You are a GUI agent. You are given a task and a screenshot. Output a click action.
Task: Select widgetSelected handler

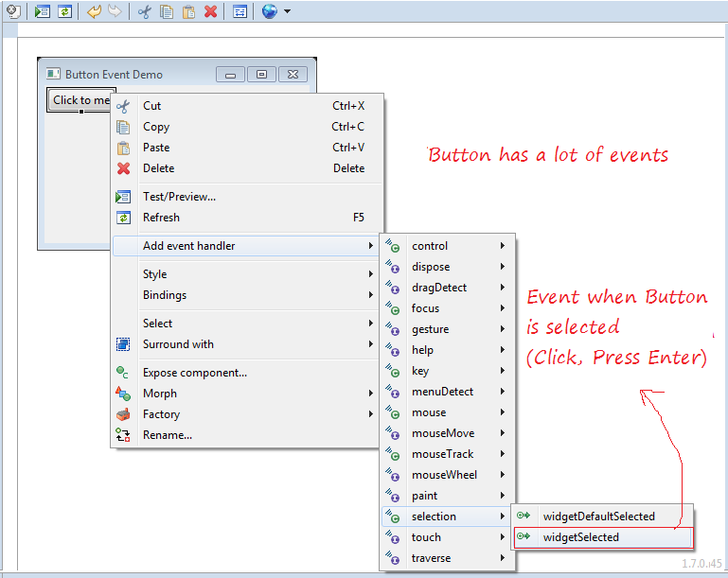click(603, 537)
